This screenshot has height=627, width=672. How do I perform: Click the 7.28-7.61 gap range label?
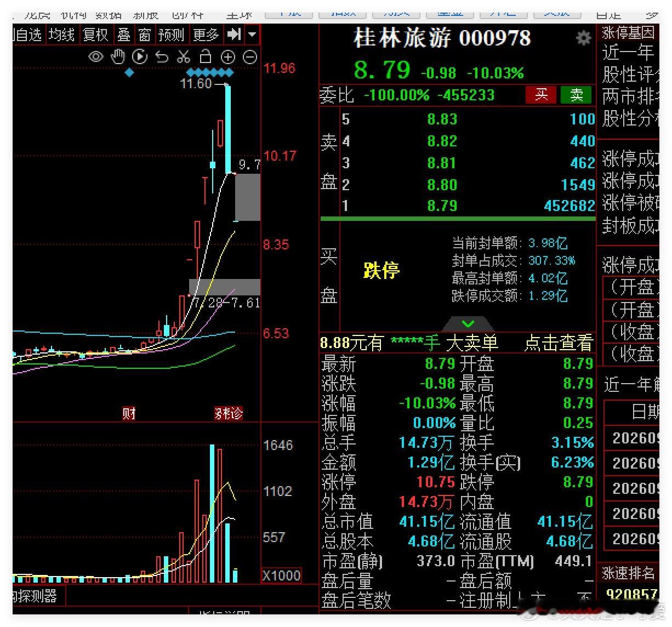[226, 303]
